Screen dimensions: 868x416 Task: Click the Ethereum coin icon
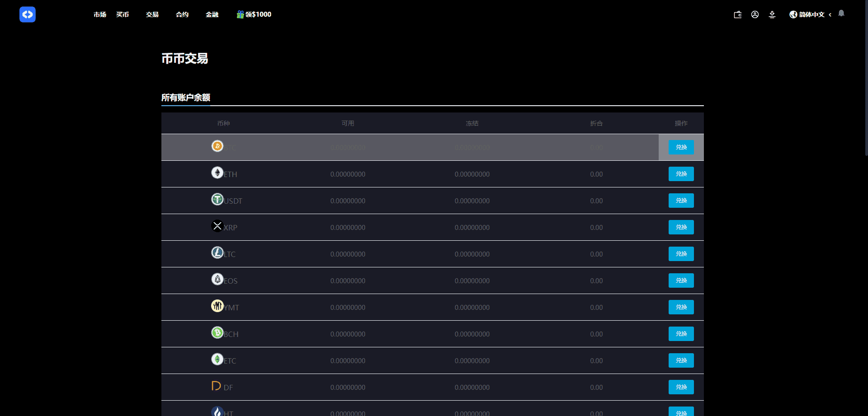click(x=217, y=173)
